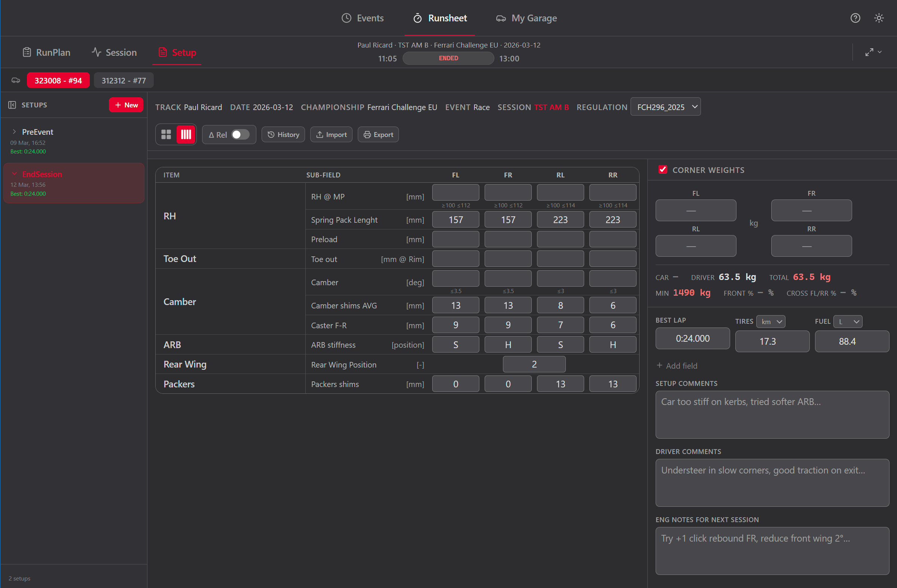
Task: Change tire units from km dropdown
Action: click(x=771, y=321)
